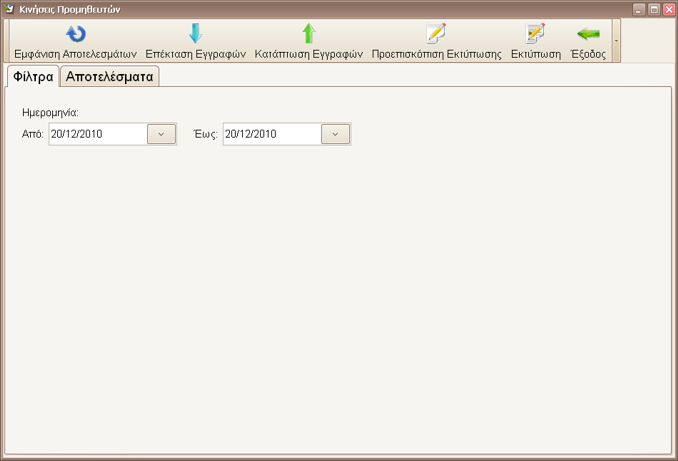Click the blue refresh Εμφάνιση Αποτελεσμάτων icon

tap(76, 34)
